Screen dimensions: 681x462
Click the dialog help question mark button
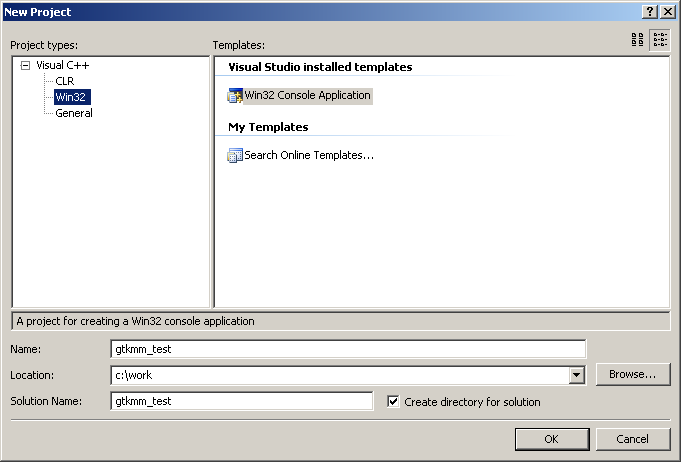(x=650, y=12)
